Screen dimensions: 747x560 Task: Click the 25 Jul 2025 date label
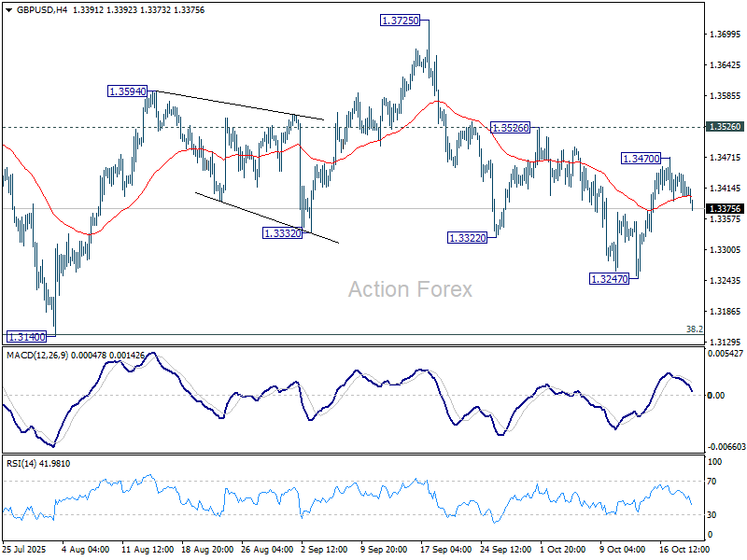[25, 547]
